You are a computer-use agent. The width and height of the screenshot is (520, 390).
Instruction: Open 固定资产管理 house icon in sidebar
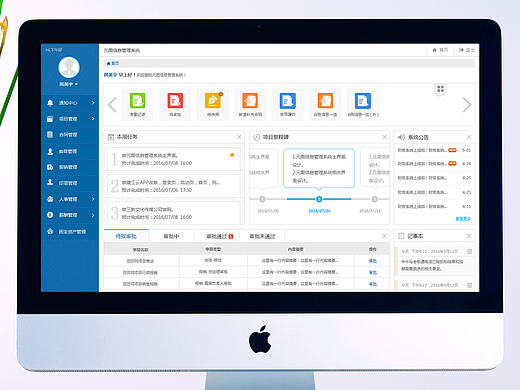50,231
